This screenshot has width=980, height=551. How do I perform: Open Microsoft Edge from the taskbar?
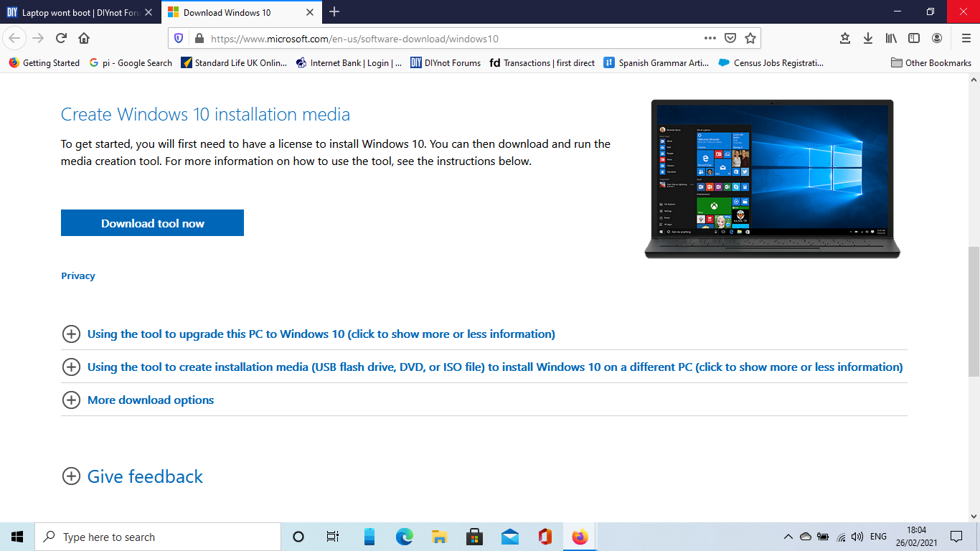pyautogui.click(x=405, y=537)
